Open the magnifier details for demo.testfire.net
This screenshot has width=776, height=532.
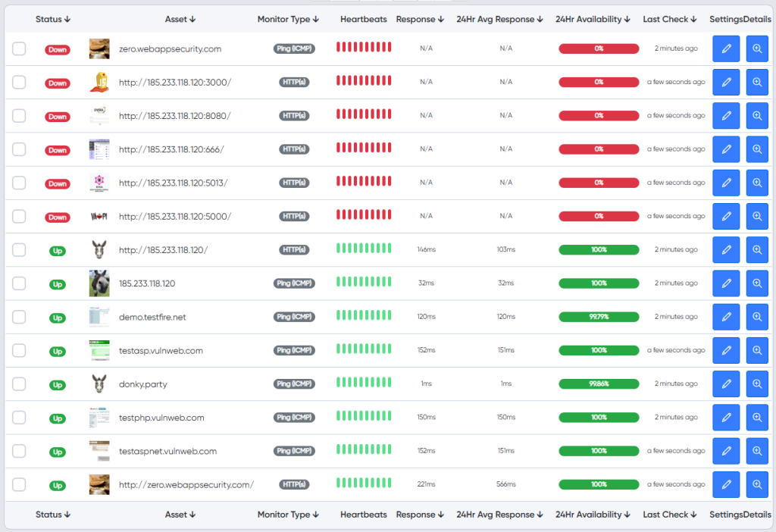pyautogui.click(x=757, y=317)
